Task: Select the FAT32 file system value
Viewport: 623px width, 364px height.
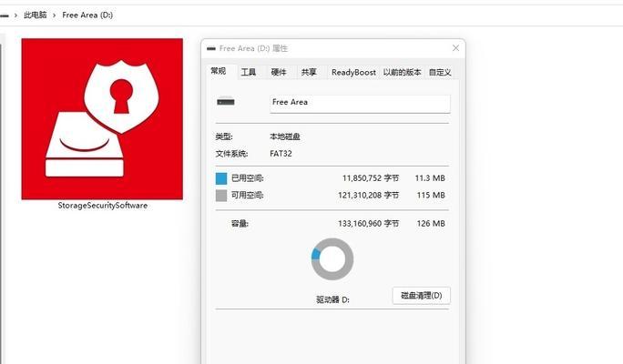Action: (x=281, y=154)
